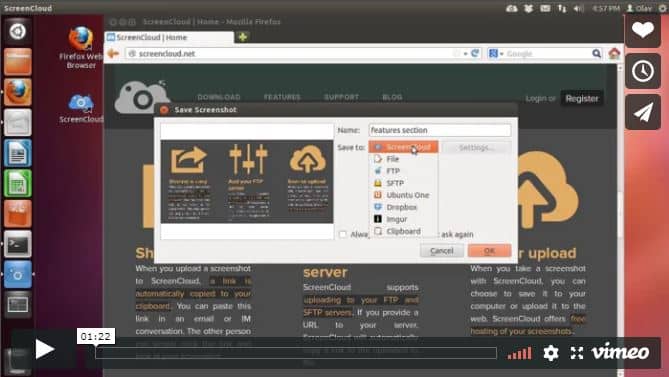Open a new Firefox tab

point(243,37)
